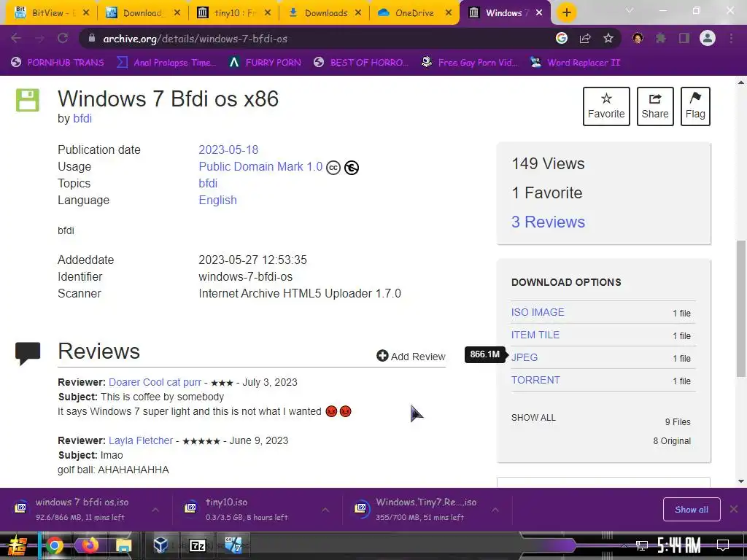Show all downloads
The height and width of the screenshot is (560, 747).
[x=692, y=510]
